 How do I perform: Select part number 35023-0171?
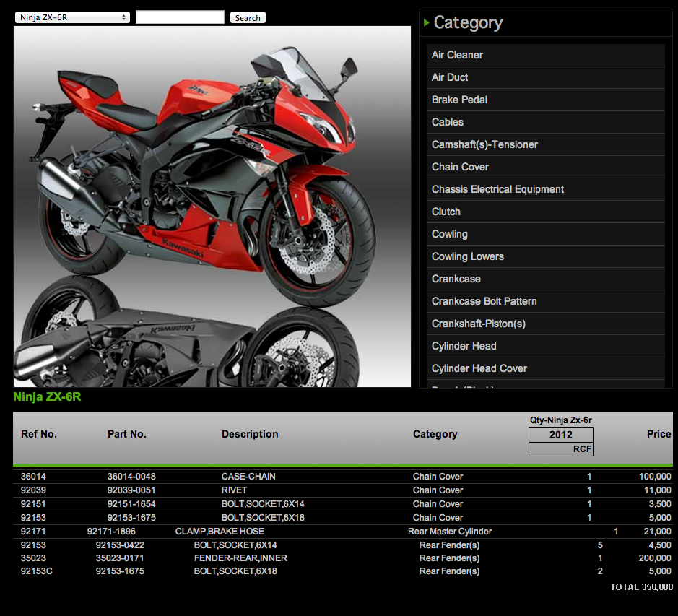120,558
